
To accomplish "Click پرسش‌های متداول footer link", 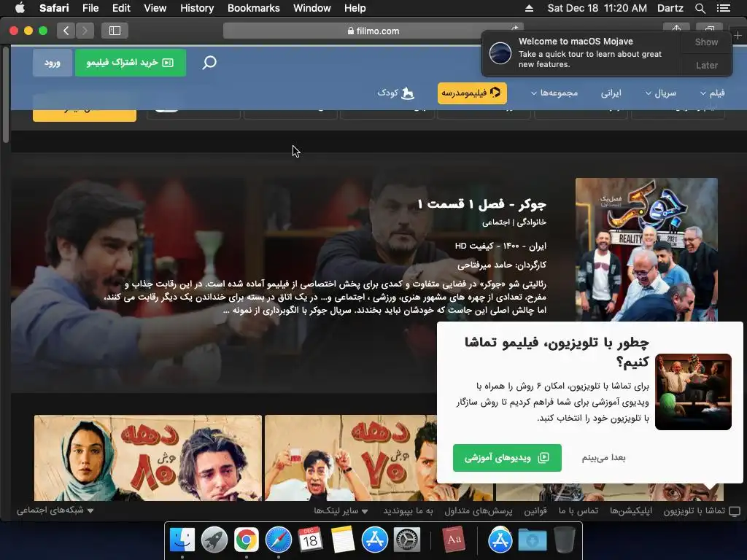I will coord(479,511).
